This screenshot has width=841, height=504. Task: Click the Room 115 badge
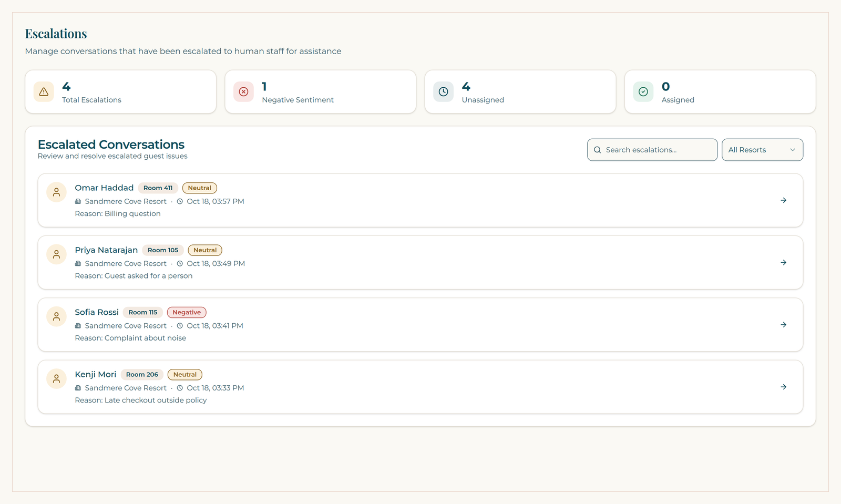[x=143, y=312]
